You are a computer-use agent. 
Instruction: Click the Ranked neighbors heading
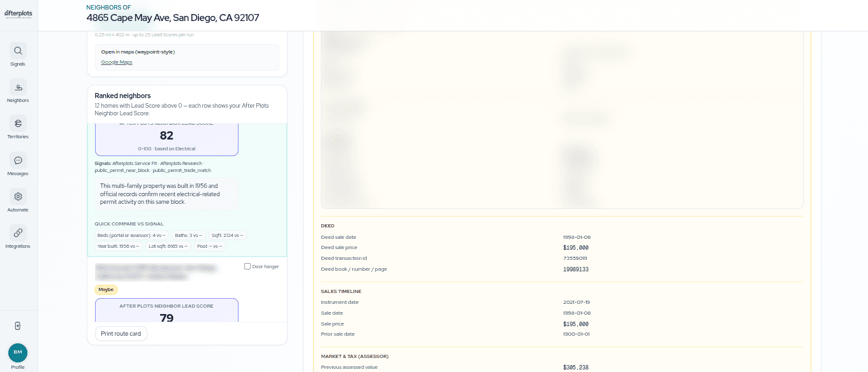[122, 96]
